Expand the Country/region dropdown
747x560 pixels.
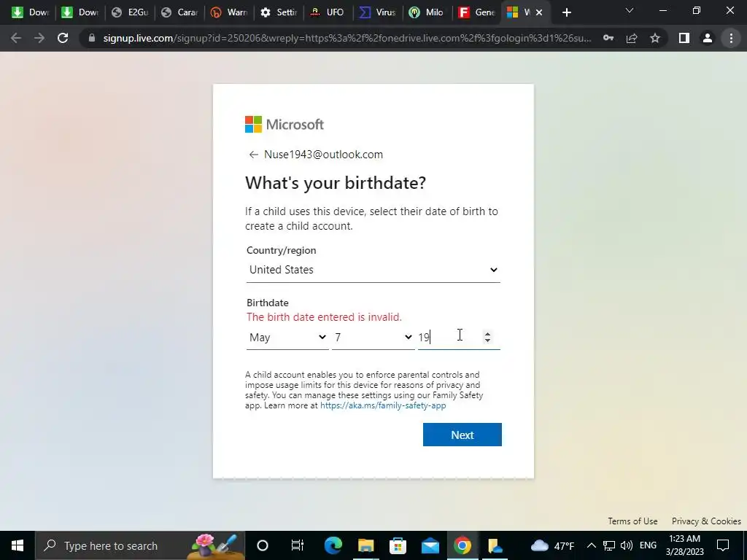click(x=373, y=270)
